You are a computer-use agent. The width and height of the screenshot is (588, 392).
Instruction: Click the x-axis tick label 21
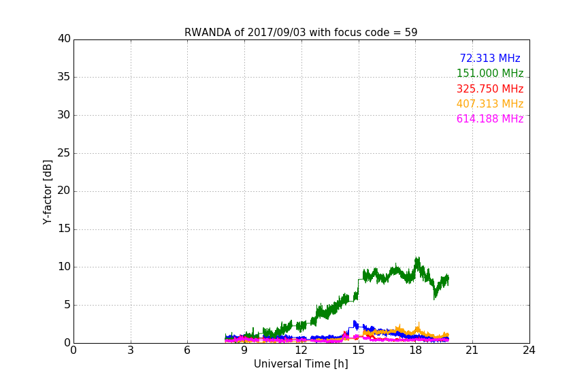coord(472,350)
